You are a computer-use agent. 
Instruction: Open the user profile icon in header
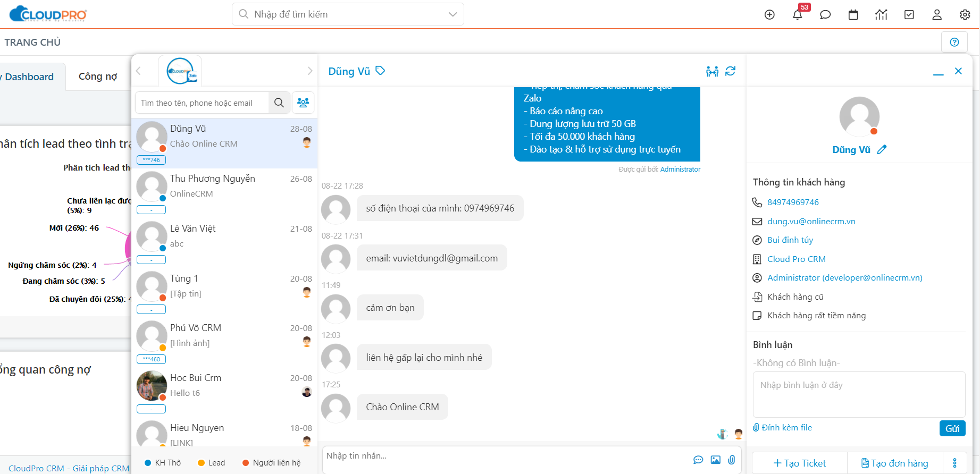(x=937, y=14)
